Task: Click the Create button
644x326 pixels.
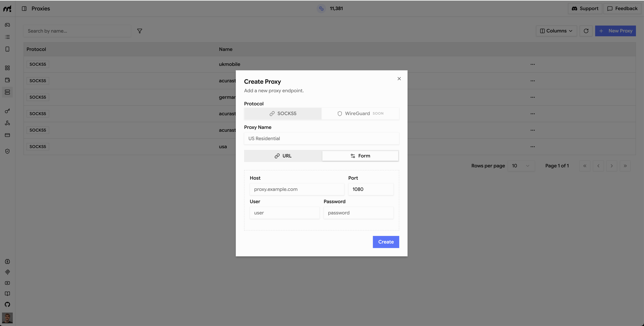Action: [386, 242]
